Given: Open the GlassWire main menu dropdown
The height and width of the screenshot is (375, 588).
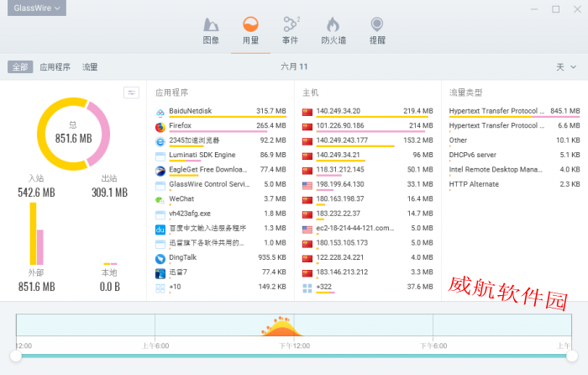Looking at the screenshot, I should [37, 8].
